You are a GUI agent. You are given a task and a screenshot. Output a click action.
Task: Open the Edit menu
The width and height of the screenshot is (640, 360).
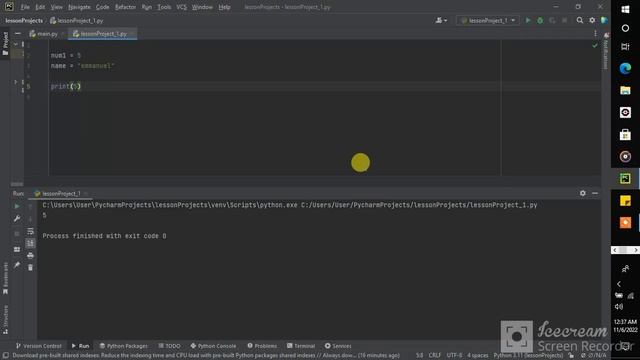pyautogui.click(x=40, y=7)
